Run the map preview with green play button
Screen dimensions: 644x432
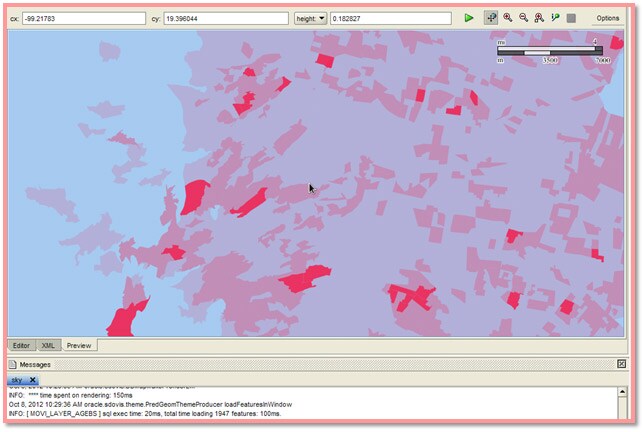(469, 18)
